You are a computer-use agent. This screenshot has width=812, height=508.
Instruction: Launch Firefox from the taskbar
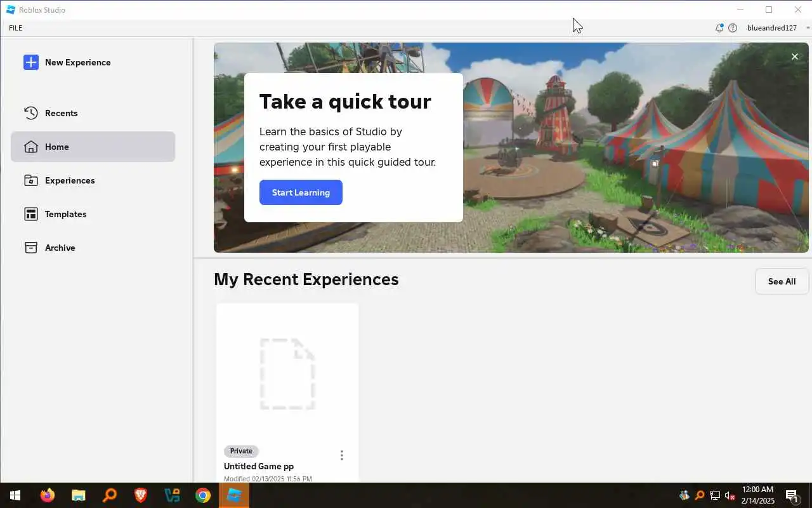(48, 495)
